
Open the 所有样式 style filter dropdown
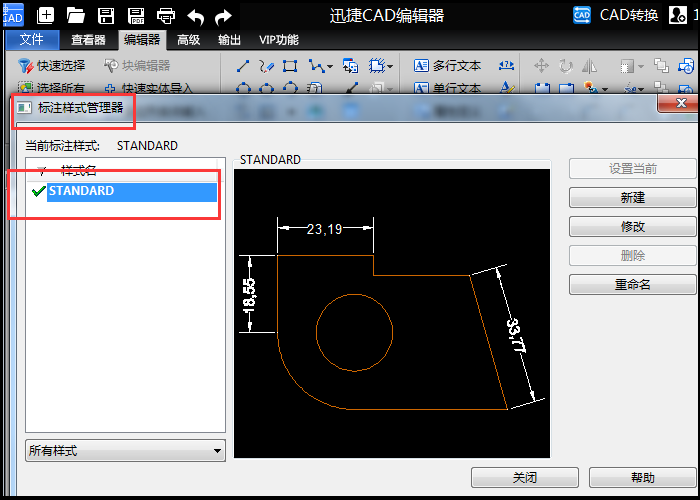point(125,450)
